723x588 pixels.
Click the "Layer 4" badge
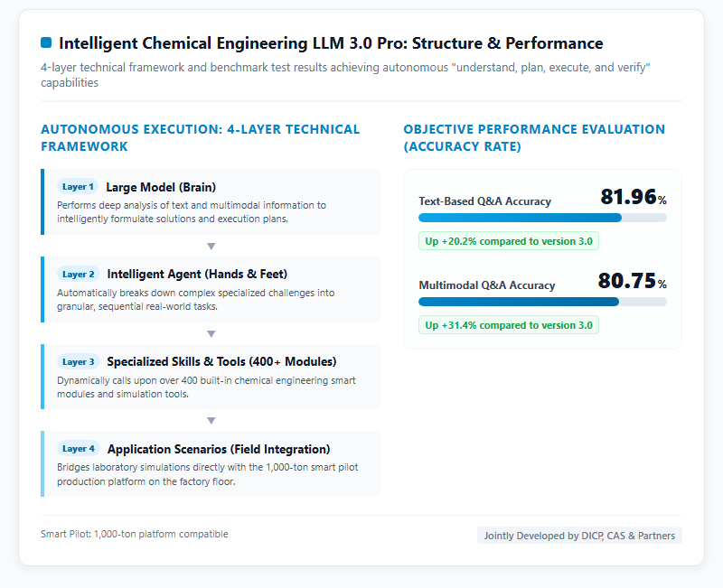click(x=79, y=448)
